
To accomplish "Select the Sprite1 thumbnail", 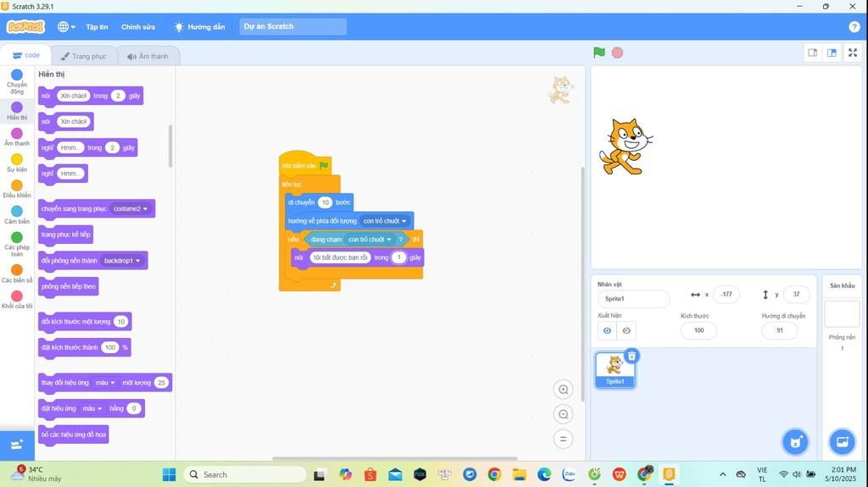I will click(x=615, y=369).
